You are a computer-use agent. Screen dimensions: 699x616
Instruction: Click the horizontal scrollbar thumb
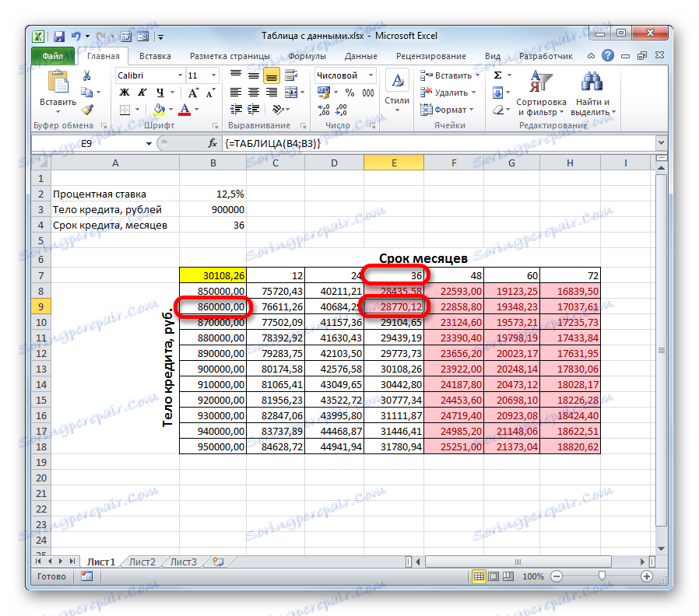[518, 562]
